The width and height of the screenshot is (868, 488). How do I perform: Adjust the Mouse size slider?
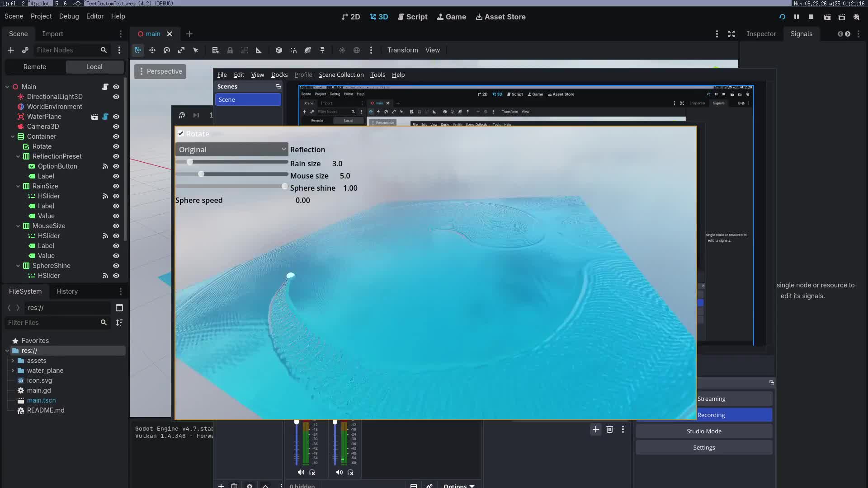[231, 174]
